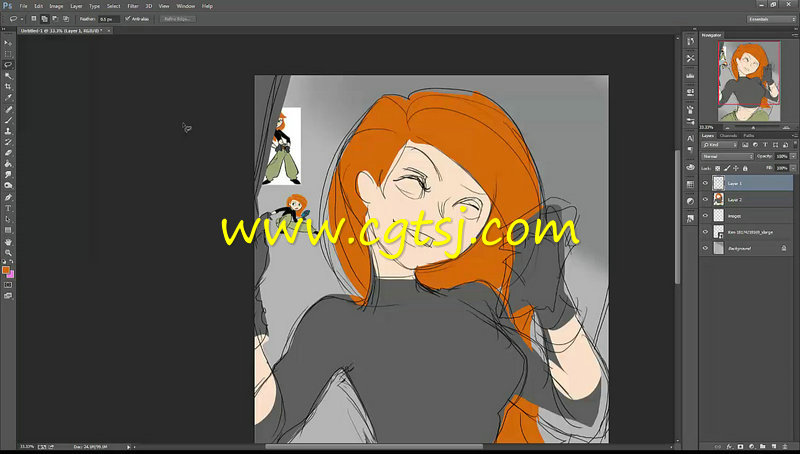The image size is (800, 454).
Task: Toggle Lock position
Action: click(x=736, y=168)
